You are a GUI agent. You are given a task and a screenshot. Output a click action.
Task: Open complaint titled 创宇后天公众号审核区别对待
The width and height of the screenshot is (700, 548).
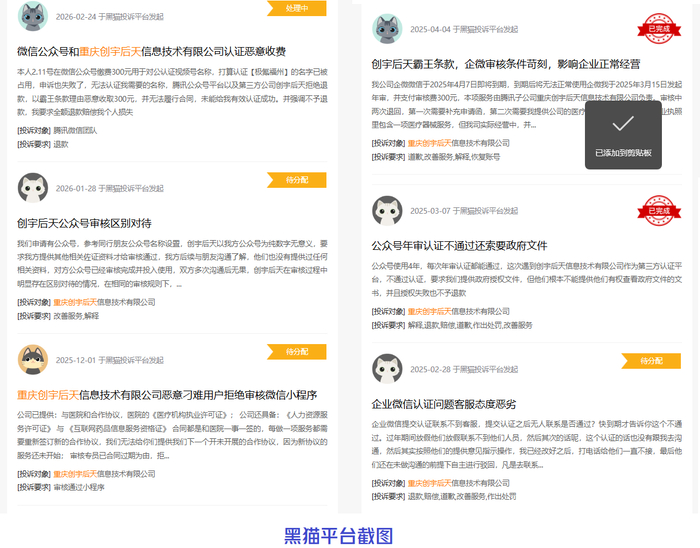pyautogui.click(x=84, y=223)
